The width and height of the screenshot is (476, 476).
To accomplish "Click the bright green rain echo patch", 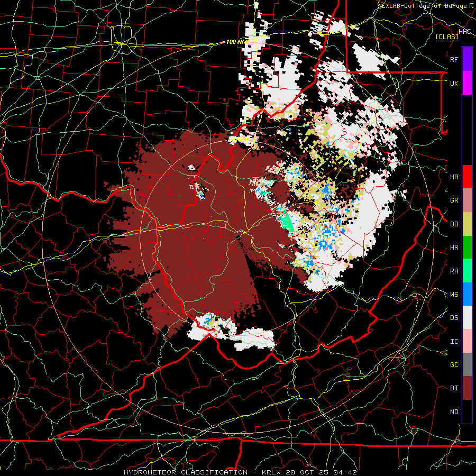I will 287,223.
